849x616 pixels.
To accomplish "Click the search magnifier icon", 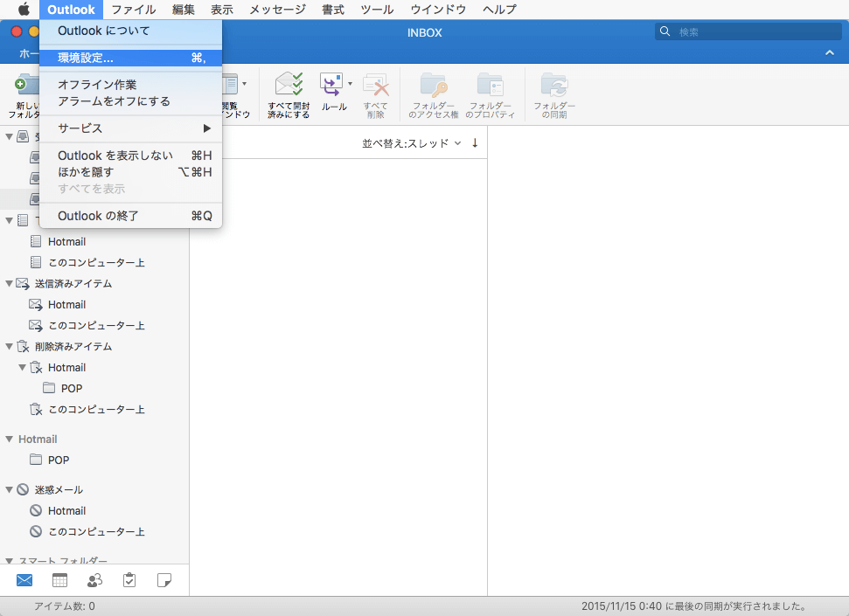I will pos(665,31).
